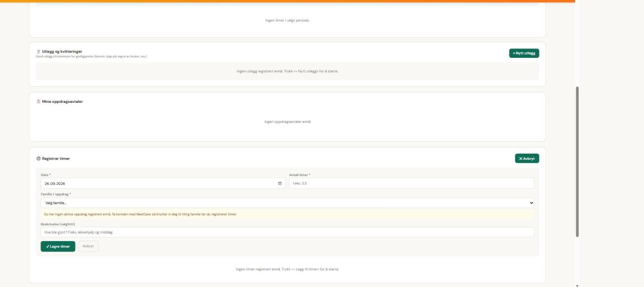The width and height of the screenshot is (644, 287).
Task: Click the 'Ingen oppdragsavtaler ennå' message
Action: point(288,122)
